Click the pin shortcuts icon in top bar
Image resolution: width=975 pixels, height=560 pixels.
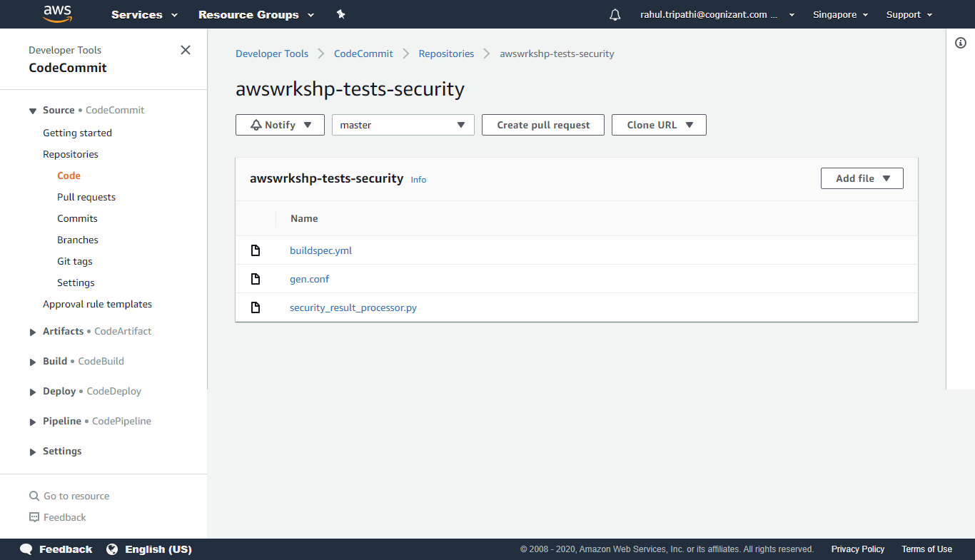(340, 14)
